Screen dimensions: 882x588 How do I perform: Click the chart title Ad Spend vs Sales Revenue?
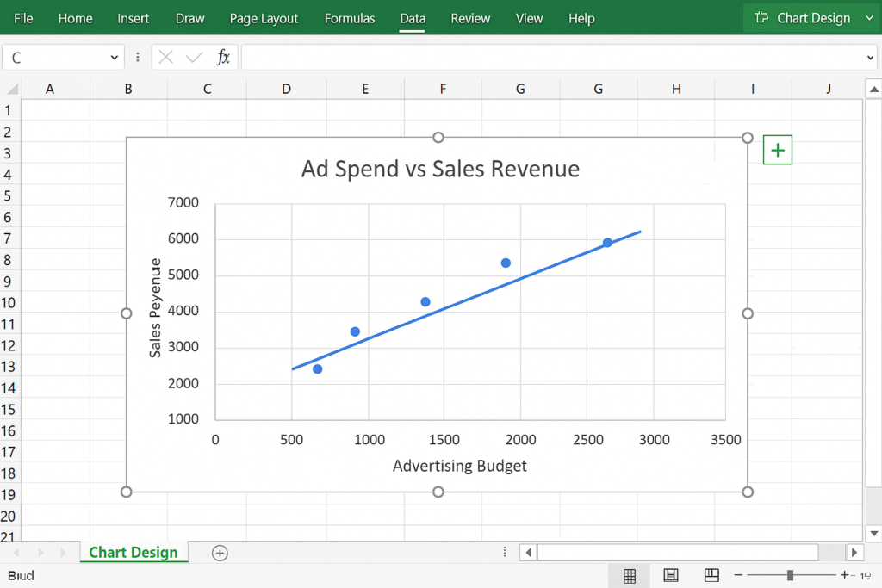440,169
